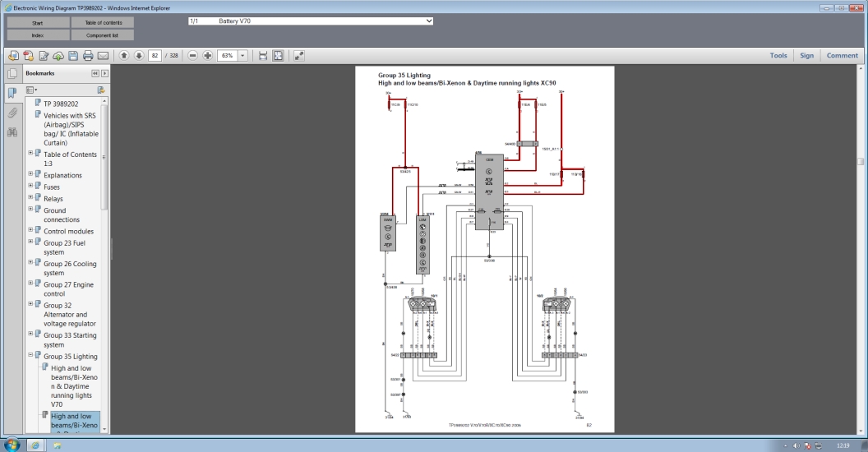This screenshot has width=868, height=452.
Task: Open the Comment pane
Action: click(x=842, y=56)
